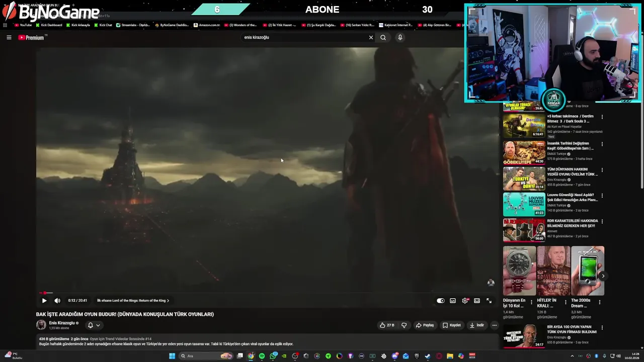This screenshot has height=362, width=644.
Task: Open Louvre Güvenliği Nasıl Aşıldı video title
Action: click(x=573, y=197)
